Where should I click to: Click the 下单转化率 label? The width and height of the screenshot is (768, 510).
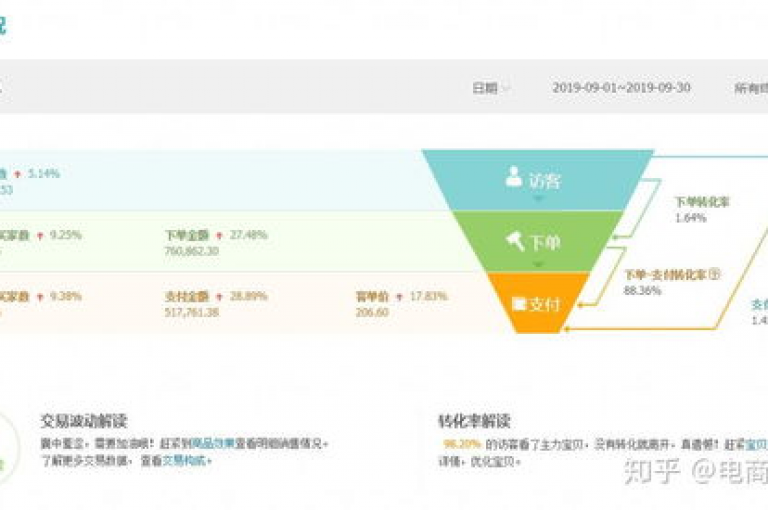click(x=702, y=202)
